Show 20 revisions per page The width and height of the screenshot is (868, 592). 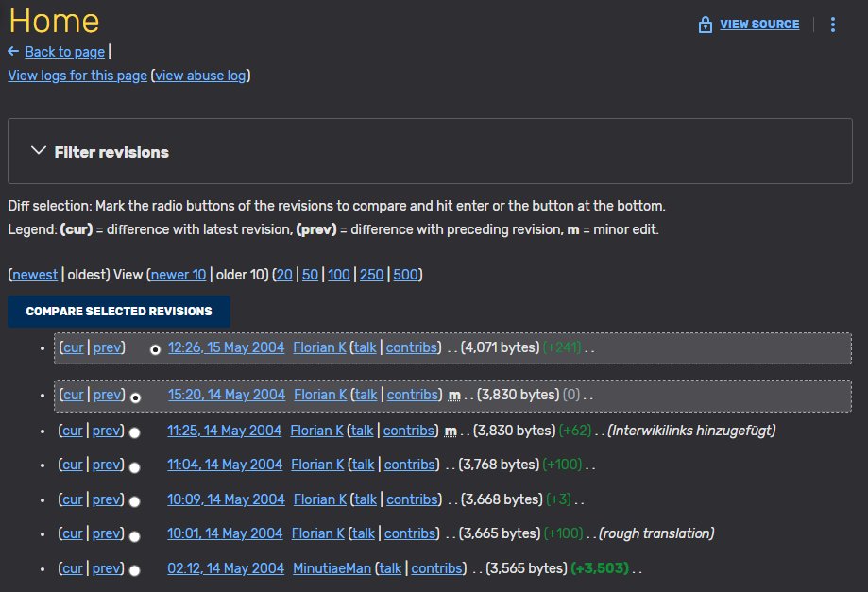284,275
